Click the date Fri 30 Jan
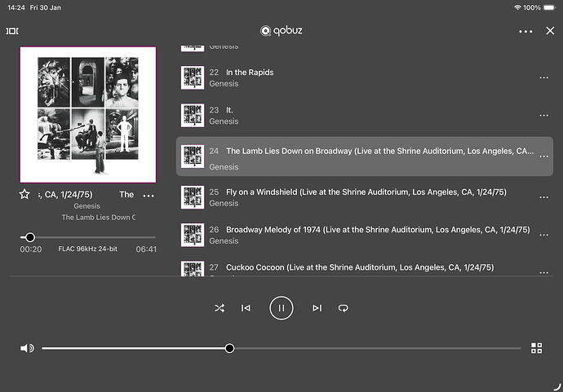The image size is (563, 392). click(45, 7)
